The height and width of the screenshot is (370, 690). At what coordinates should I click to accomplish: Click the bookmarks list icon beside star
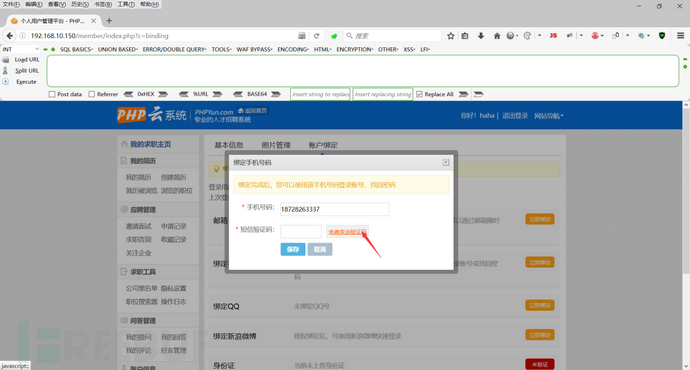tap(465, 36)
